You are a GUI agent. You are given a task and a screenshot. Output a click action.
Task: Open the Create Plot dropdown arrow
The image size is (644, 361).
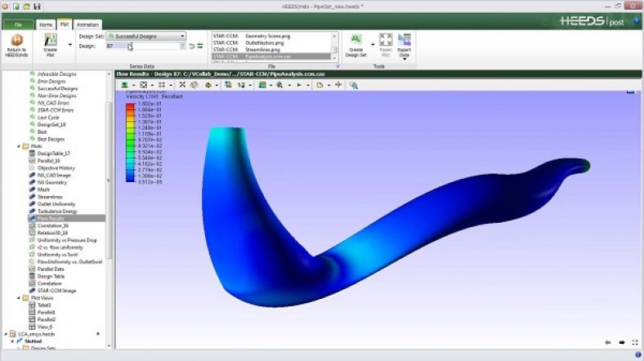pos(69,45)
